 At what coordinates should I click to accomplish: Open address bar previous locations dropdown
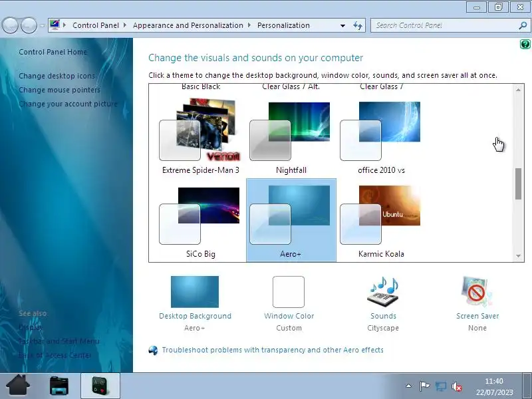click(342, 25)
